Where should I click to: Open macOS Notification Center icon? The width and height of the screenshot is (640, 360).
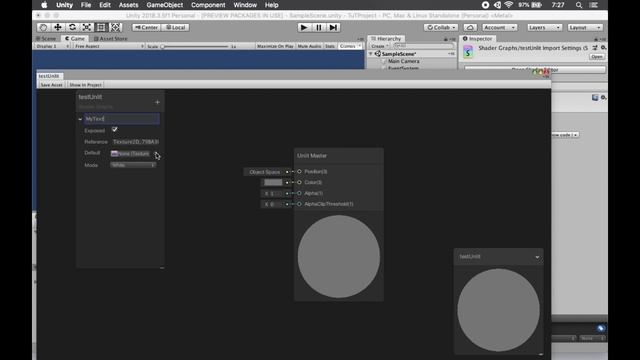(x=594, y=5)
